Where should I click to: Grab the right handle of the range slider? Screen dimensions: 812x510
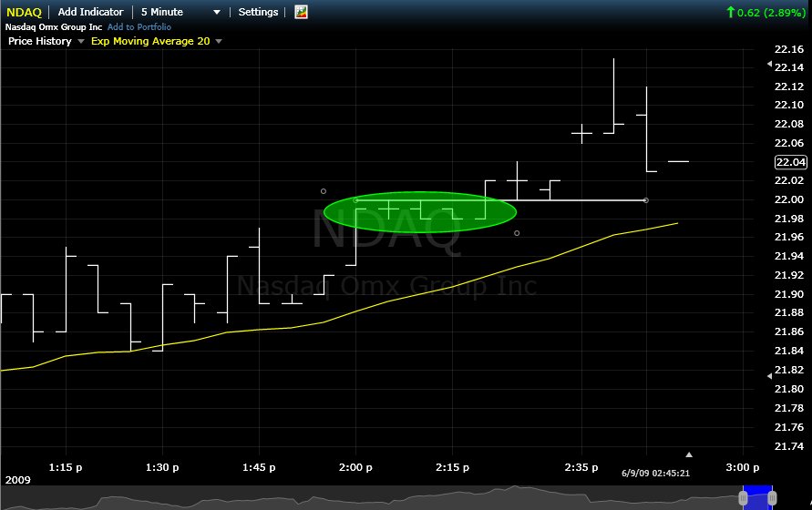(x=772, y=498)
